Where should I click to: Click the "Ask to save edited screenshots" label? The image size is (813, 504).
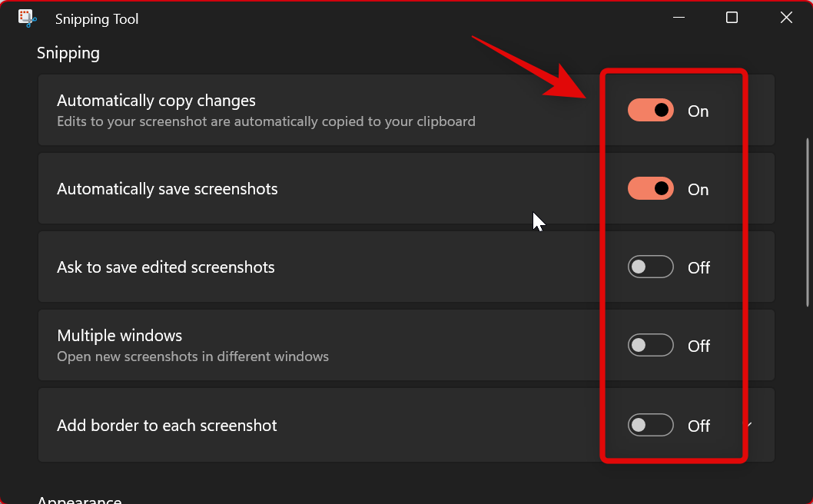[166, 267]
